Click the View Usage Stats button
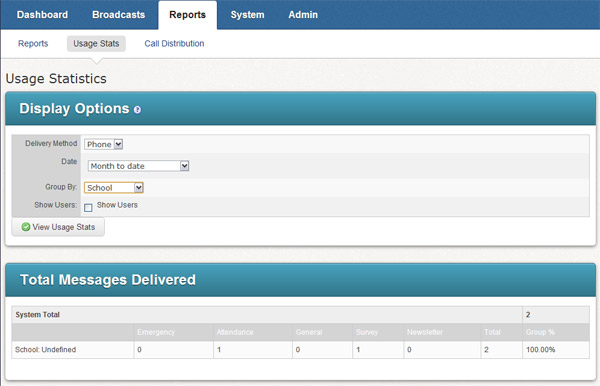The height and width of the screenshot is (386, 600). tap(58, 227)
